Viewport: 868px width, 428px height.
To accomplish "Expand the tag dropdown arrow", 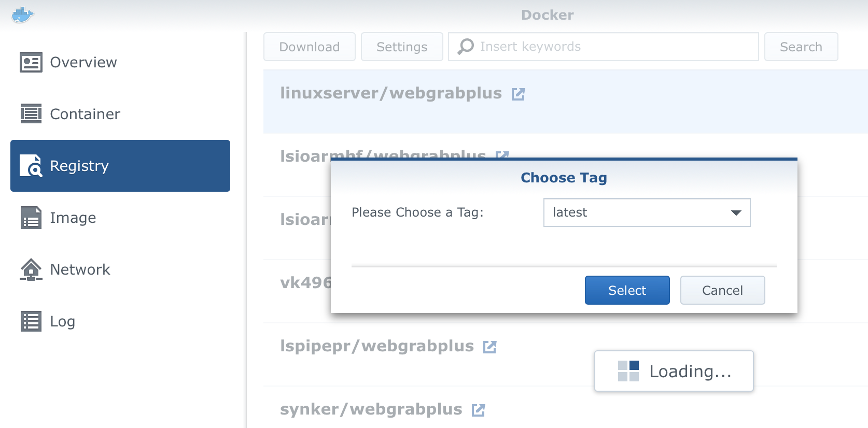I will (x=736, y=212).
